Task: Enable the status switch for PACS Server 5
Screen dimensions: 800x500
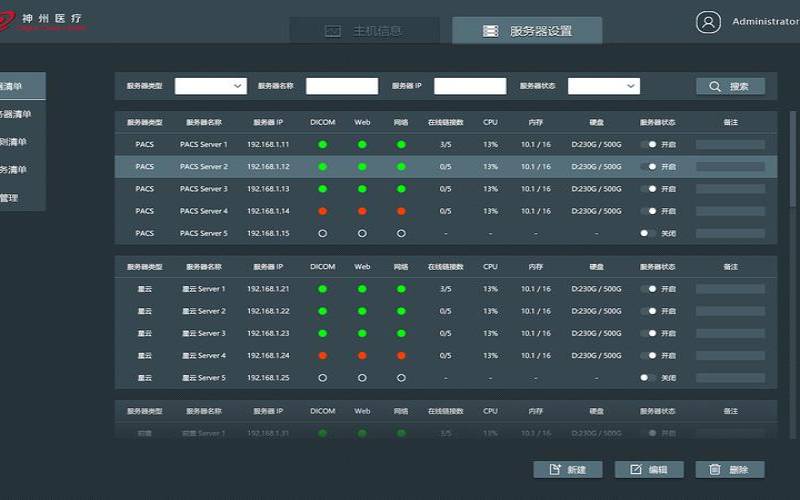Action: (x=648, y=234)
